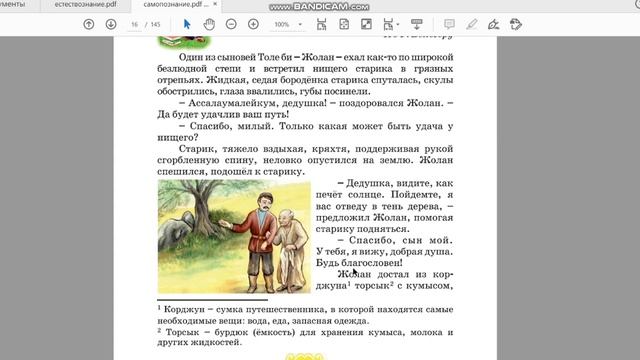Screen dimensions: 640x360
Task: Click the page number field showing 16
Action: point(134,24)
